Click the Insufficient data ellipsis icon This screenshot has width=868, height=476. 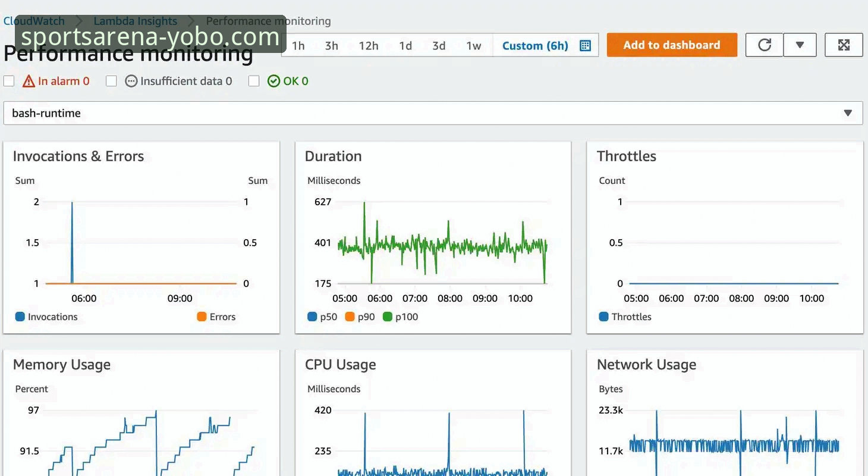click(x=131, y=82)
